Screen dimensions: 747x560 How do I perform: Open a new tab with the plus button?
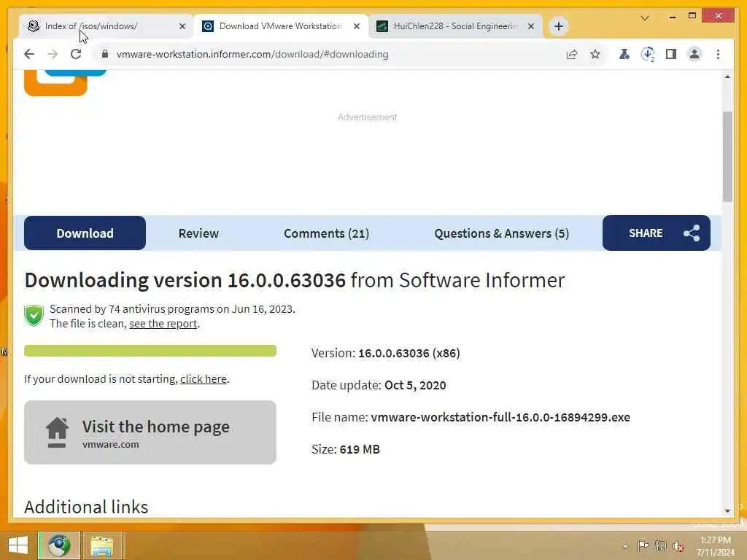click(559, 26)
